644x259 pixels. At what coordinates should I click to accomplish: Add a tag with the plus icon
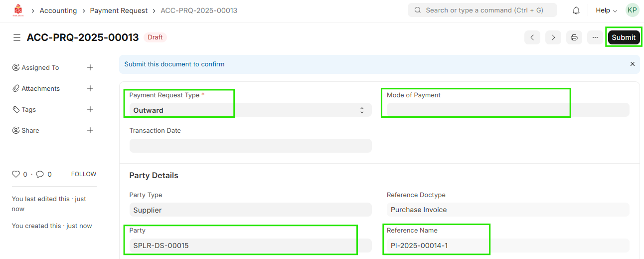(x=90, y=109)
